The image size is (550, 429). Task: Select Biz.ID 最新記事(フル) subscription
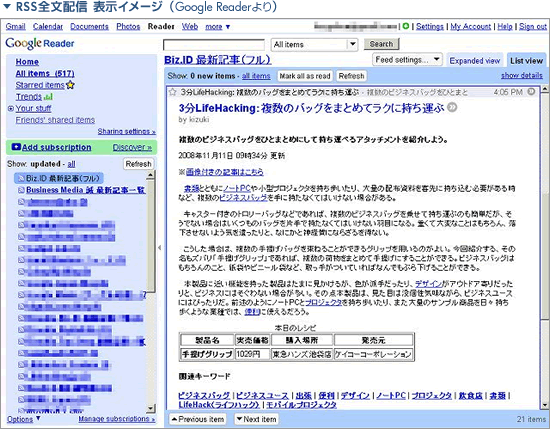59,178
